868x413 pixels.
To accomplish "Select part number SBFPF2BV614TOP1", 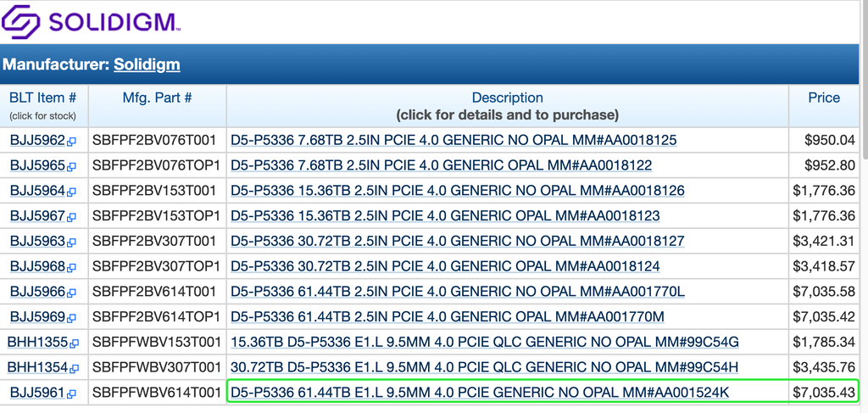I will click(x=156, y=318).
